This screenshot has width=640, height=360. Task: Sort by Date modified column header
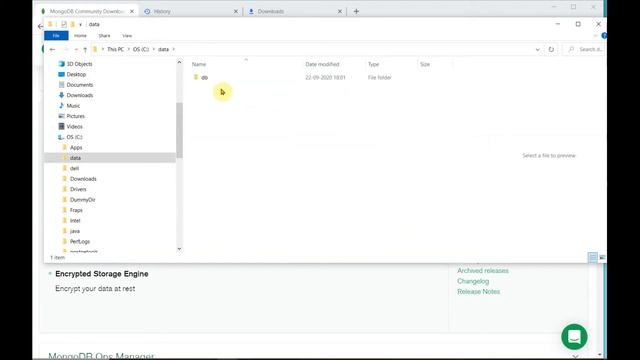[x=322, y=64]
